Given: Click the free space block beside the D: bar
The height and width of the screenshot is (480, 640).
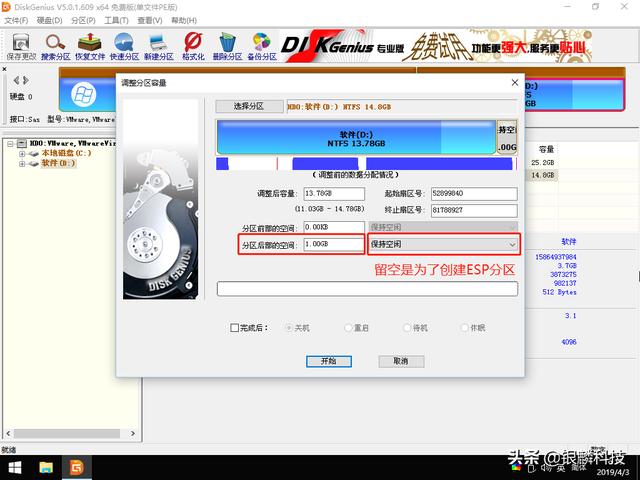Looking at the screenshot, I should click(x=507, y=137).
